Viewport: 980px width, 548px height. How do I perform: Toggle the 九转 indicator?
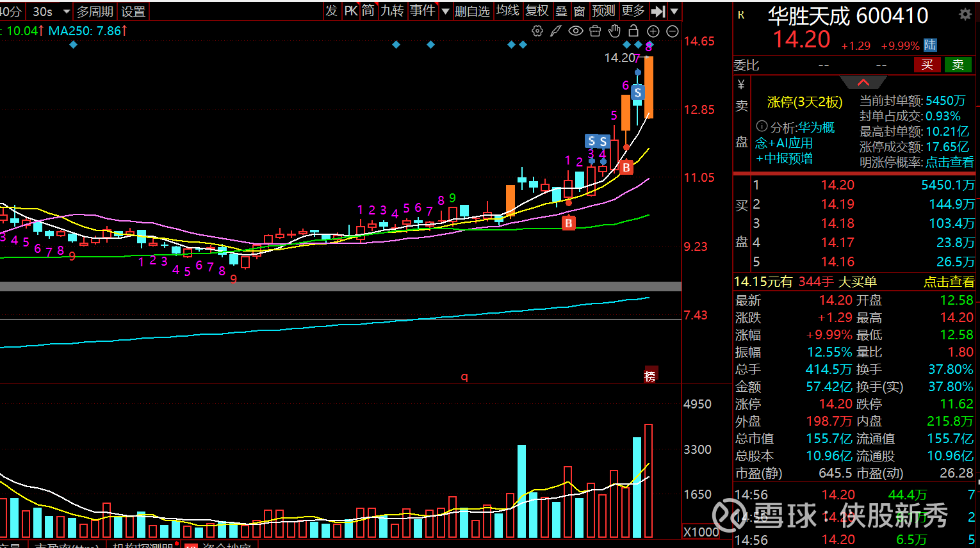click(x=392, y=11)
